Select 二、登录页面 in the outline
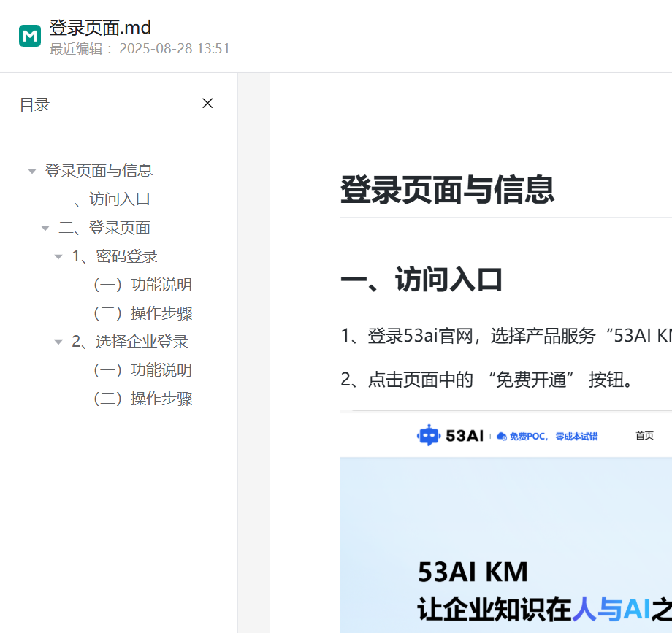Screen dimensions: 672x633 point(104,228)
